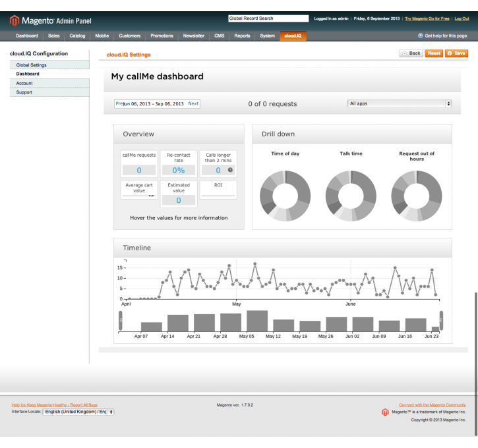Select Support in the sidebar
Viewport: 478px width, 448px height.
pos(49,92)
